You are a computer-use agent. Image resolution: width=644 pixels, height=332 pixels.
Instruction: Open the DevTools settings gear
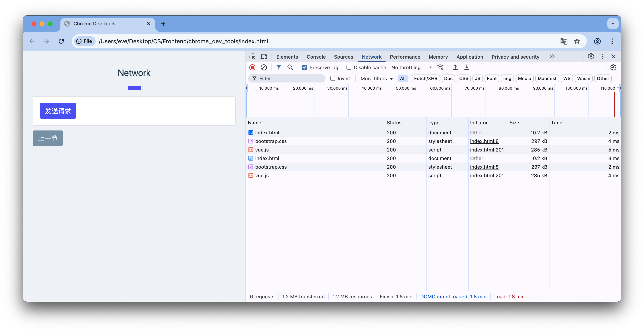coord(591,57)
